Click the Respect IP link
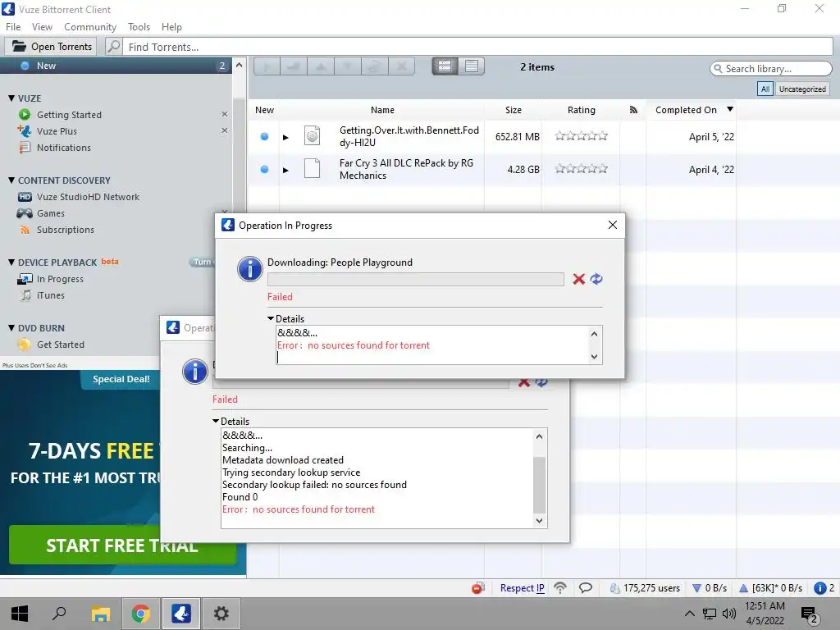Image resolution: width=840 pixels, height=630 pixels. point(522,587)
